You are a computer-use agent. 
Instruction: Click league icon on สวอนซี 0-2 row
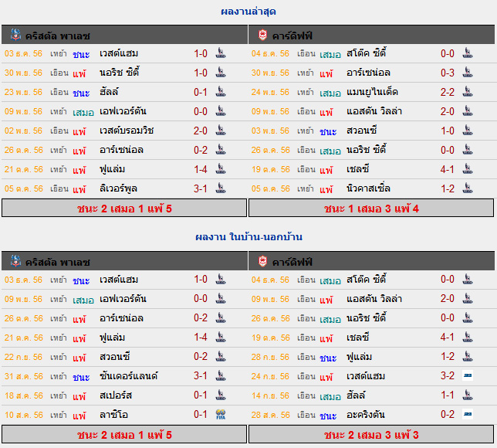click(x=221, y=356)
